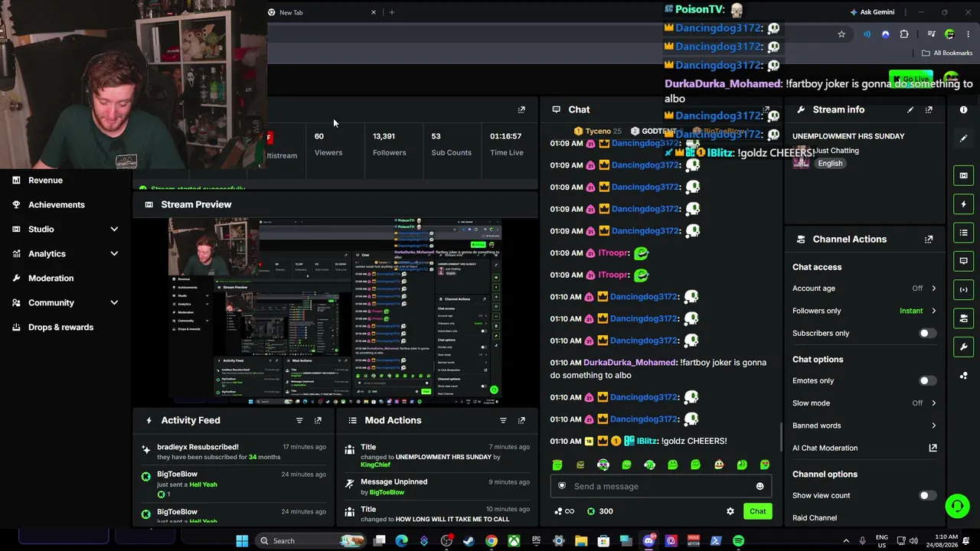The image size is (980, 551).
Task: Toggle Mod Actions list icon in right rail
Action: tap(963, 232)
